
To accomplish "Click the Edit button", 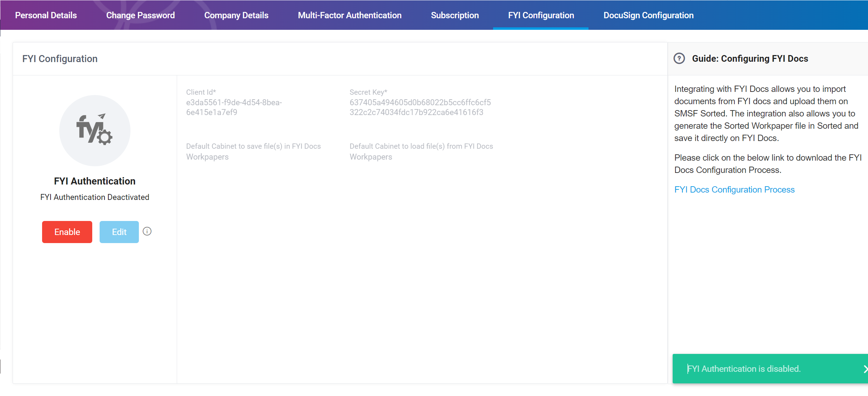I will (119, 232).
